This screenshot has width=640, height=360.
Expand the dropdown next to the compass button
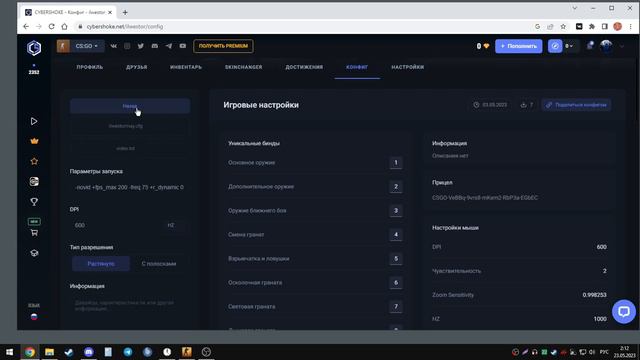point(569,46)
